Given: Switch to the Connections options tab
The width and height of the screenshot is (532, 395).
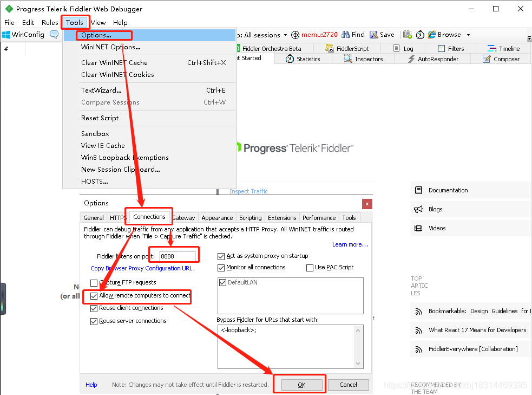Looking at the screenshot, I should coord(149,217).
